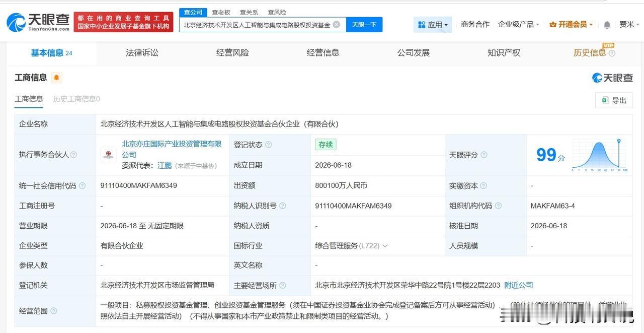Switch to the 知识产权 tab
Screen dimensions: 644x333
click(x=504, y=53)
